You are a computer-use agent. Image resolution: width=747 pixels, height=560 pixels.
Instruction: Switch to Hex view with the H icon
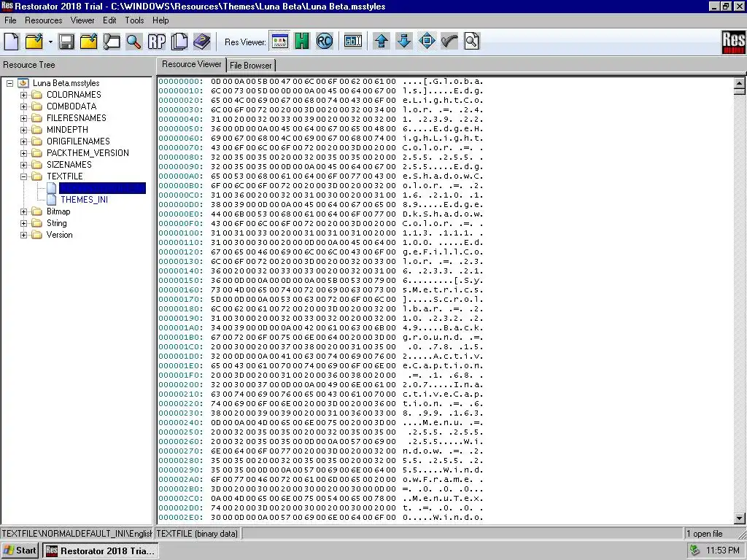coord(302,42)
